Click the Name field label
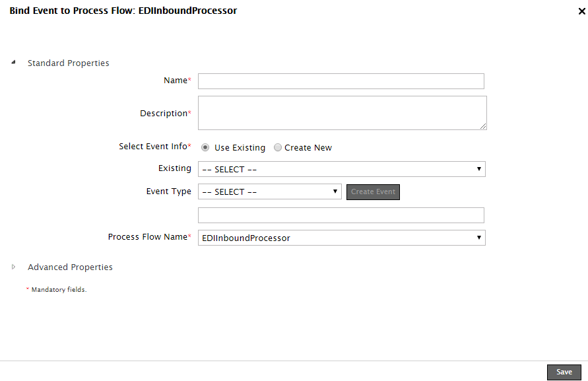 pos(176,81)
